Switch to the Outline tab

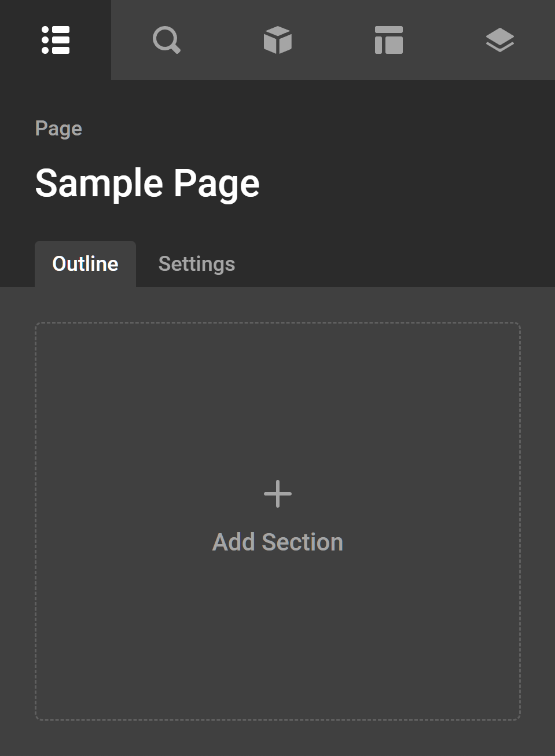coord(86,264)
